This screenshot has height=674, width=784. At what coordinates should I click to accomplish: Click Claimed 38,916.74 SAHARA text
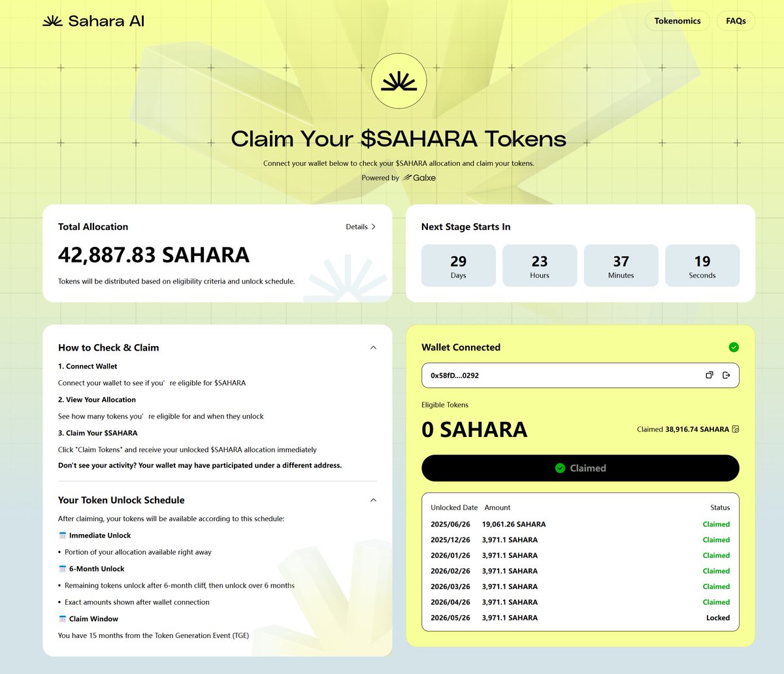683,429
